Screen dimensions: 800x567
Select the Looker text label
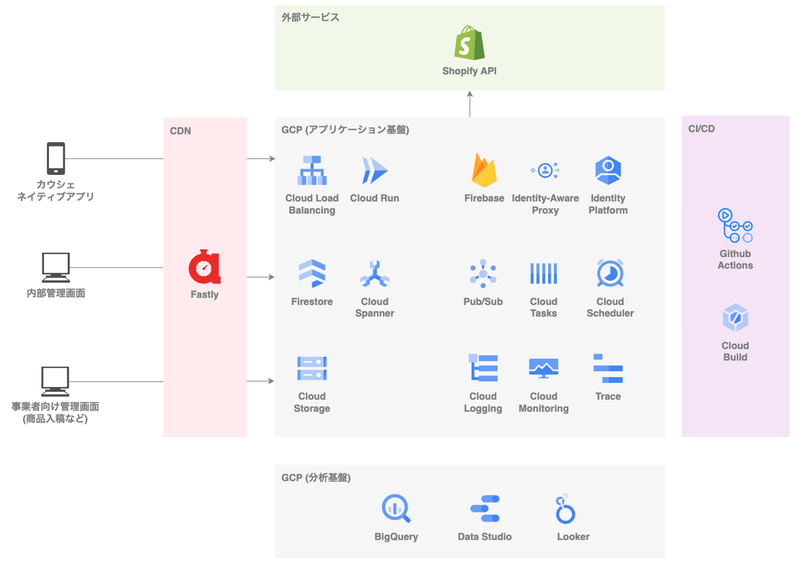(x=573, y=537)
